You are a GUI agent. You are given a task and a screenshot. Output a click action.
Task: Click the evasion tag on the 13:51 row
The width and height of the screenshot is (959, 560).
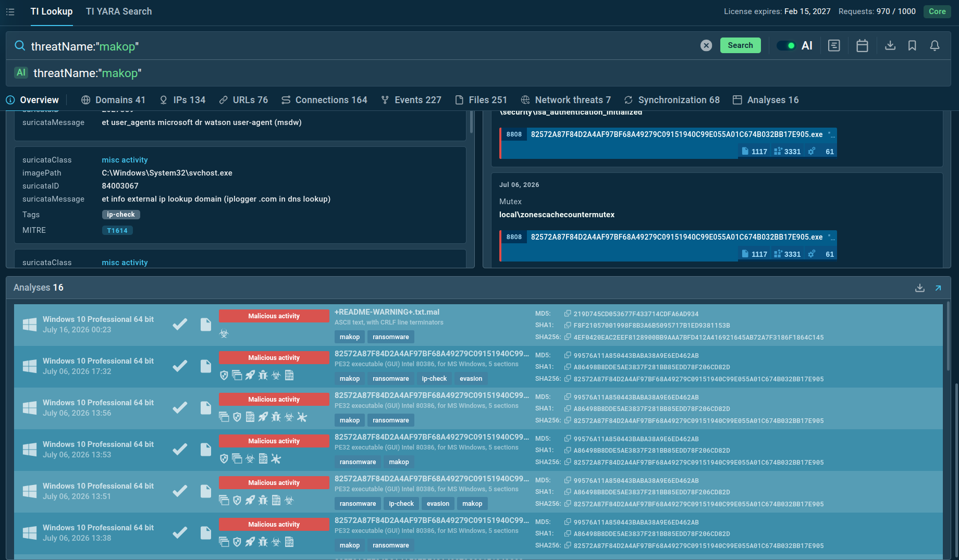438,504
